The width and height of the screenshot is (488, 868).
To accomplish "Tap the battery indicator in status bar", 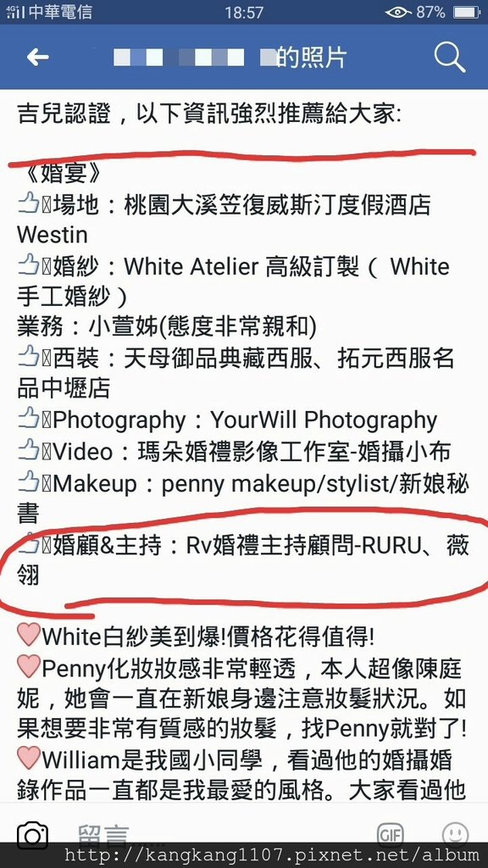I will 467,12.
